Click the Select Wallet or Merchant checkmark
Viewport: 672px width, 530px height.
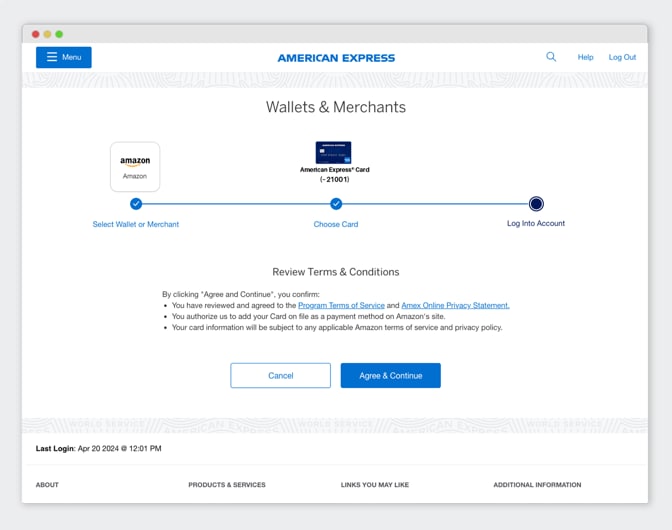[x=136, y=204]
